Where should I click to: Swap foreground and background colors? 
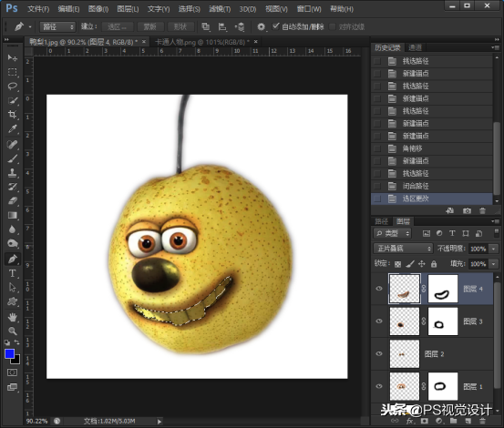click(x=16, y=342)
